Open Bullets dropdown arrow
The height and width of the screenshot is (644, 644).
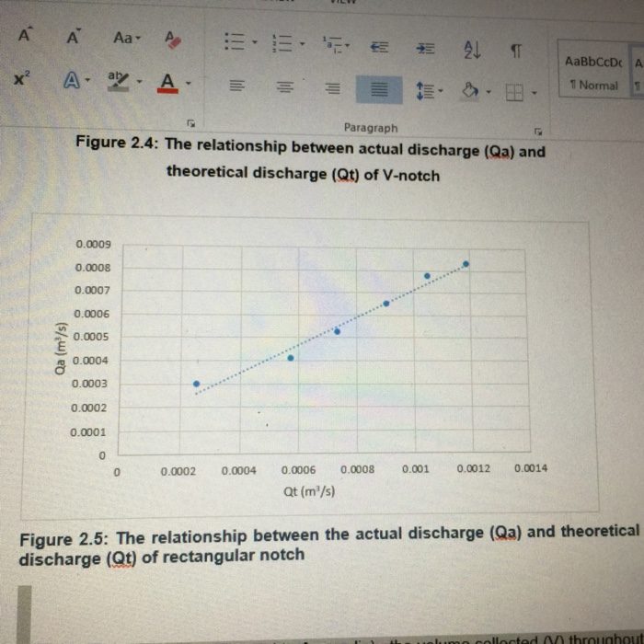tap(254, 42)
